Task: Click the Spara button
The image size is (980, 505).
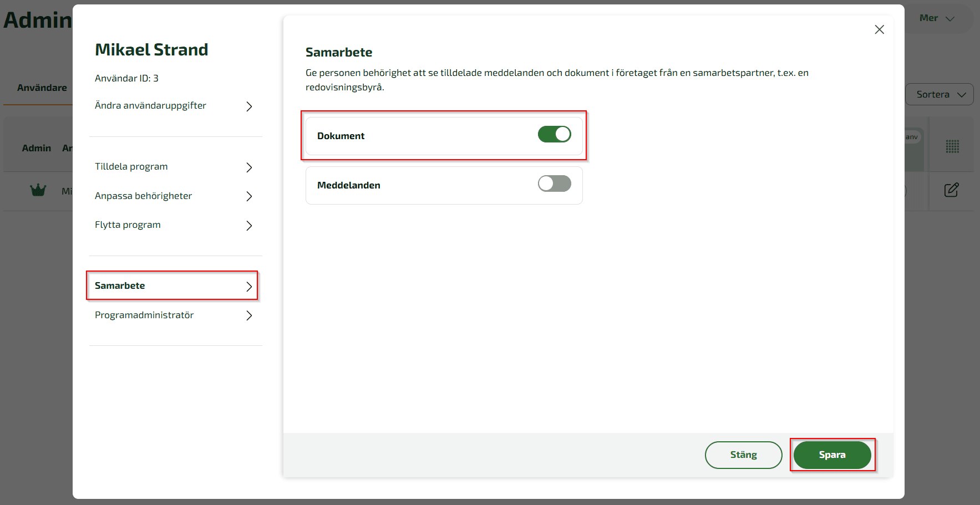Action: point(832,455)
